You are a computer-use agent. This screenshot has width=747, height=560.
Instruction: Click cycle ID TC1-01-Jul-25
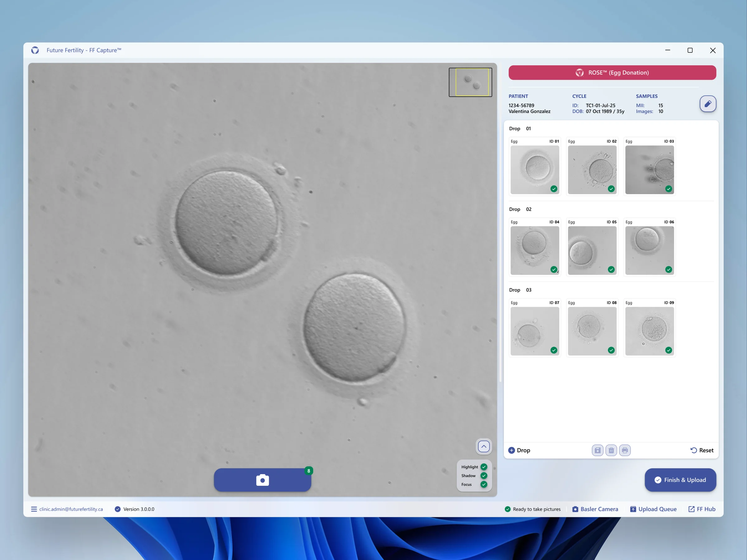[600, 105]
